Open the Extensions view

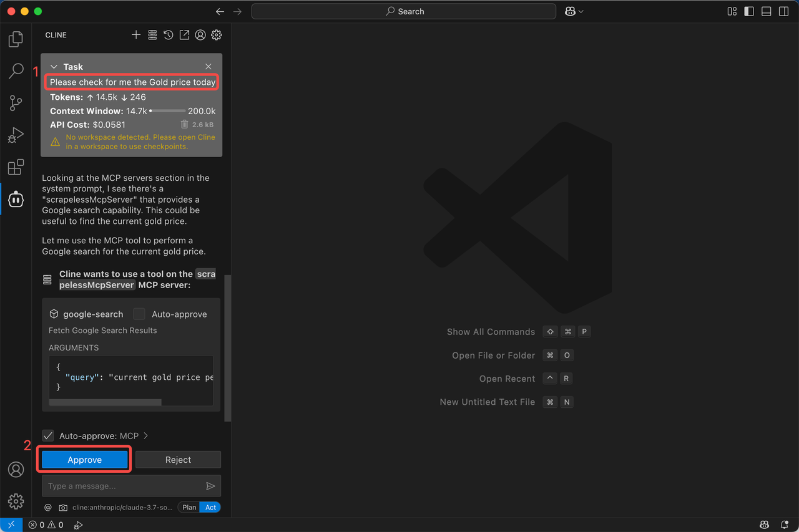point(16,167)
